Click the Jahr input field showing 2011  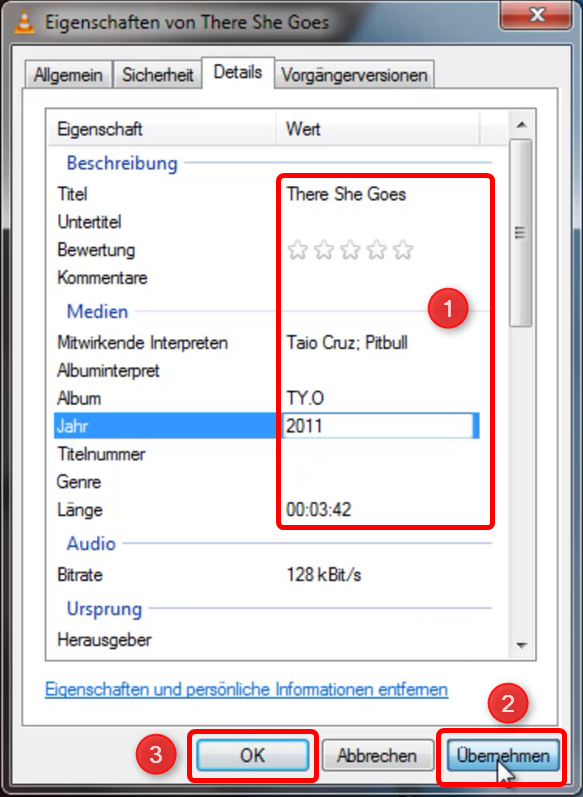[377, 426]
